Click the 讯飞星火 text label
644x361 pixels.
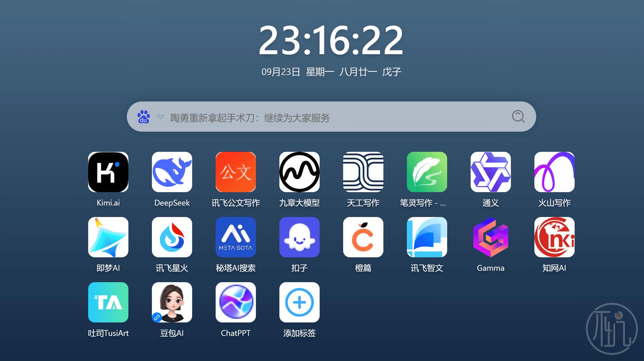click(172, 268)
